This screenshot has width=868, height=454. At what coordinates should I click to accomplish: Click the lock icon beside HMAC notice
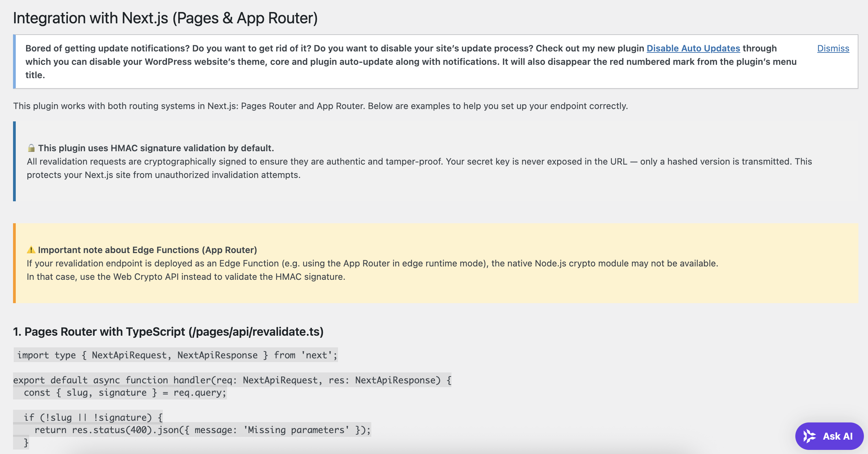[31, 148]
